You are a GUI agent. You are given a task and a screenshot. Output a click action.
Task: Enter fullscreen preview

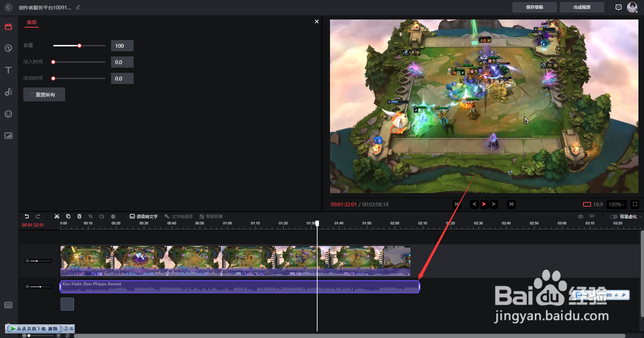(x=635, y=204)
